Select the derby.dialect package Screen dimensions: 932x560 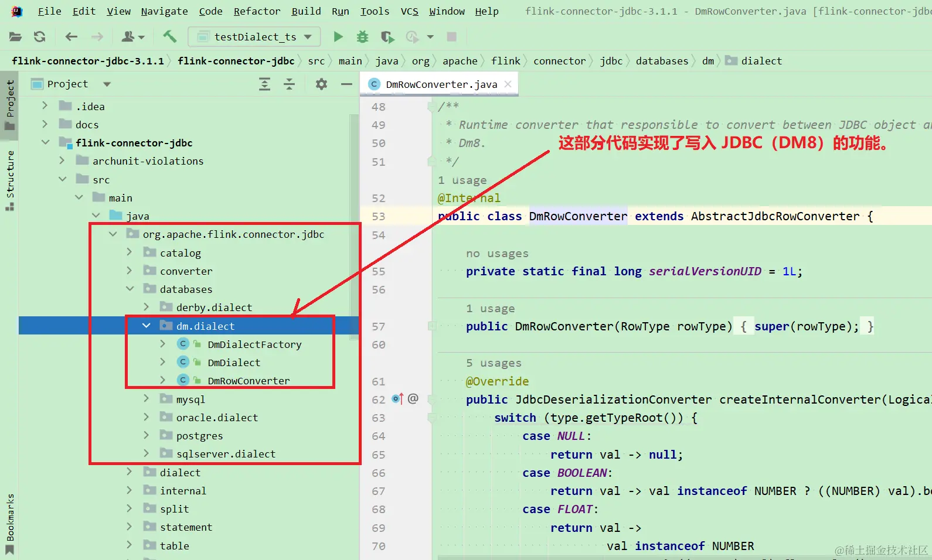(x=215, y=308)
